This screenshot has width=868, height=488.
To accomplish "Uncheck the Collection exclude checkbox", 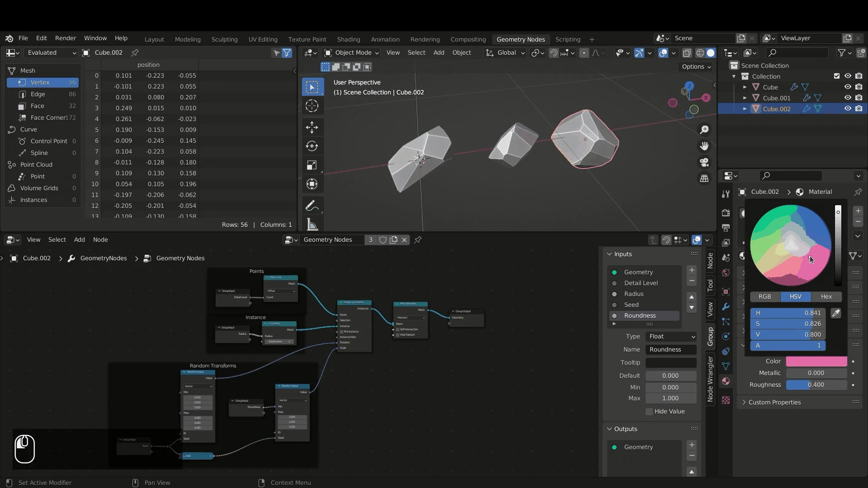I will [837, 76].
